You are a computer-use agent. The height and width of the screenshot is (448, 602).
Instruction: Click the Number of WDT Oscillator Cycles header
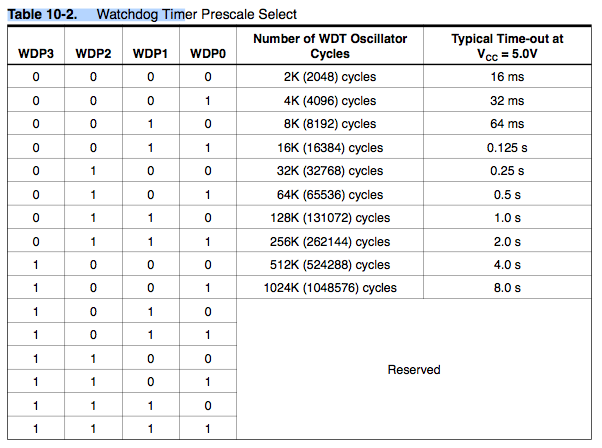coord(329,45)
